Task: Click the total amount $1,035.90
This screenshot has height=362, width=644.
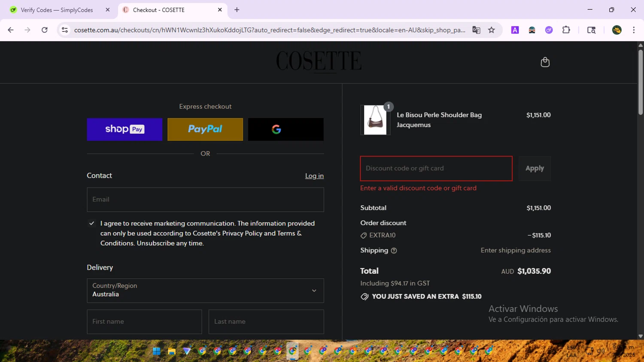Action: (x=534, y=271)
